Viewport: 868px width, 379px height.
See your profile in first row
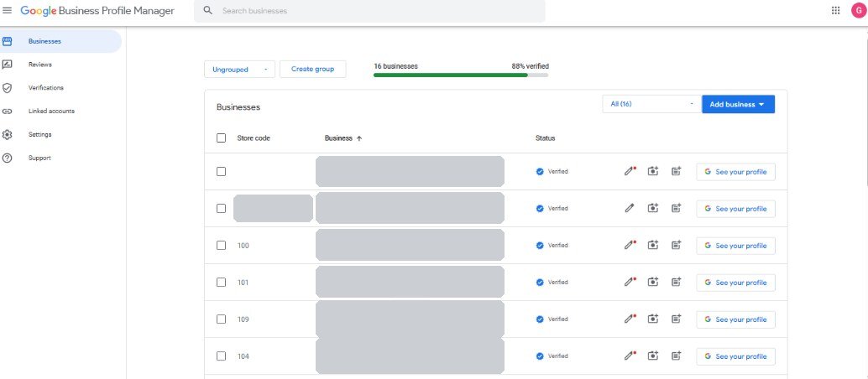point(735,172)
